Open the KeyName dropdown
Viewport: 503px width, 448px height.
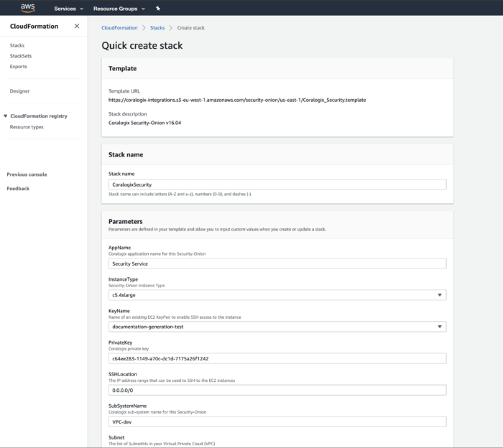tap(277, 327)
